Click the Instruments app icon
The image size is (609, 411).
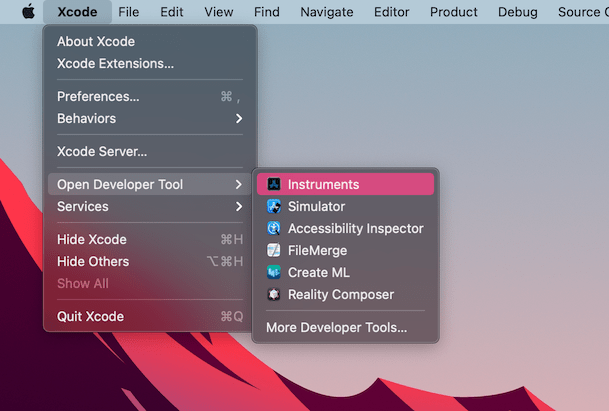pyautogui.click(x=274, y=185)
